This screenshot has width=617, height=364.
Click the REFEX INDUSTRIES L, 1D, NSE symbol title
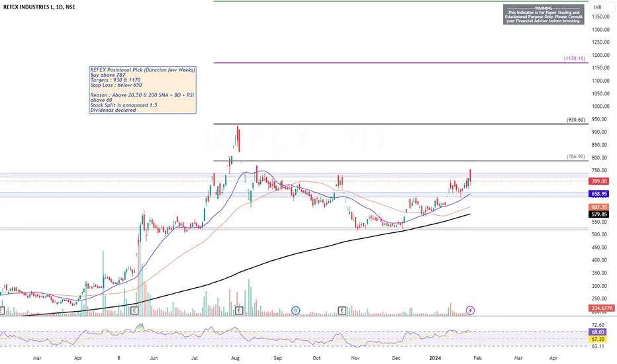coord(39,7)
